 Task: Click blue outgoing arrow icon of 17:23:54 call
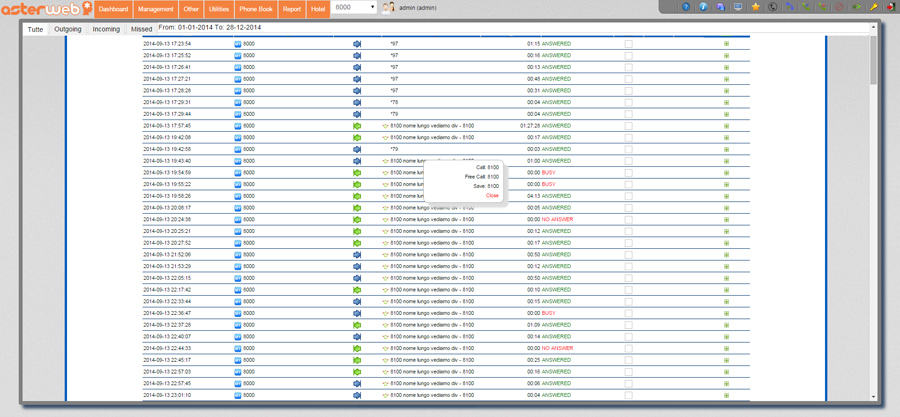[x=356, y=44]
